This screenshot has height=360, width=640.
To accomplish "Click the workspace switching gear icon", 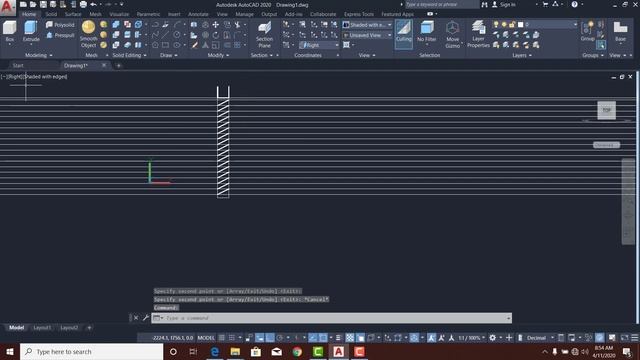I will click(x=493, y=338).
